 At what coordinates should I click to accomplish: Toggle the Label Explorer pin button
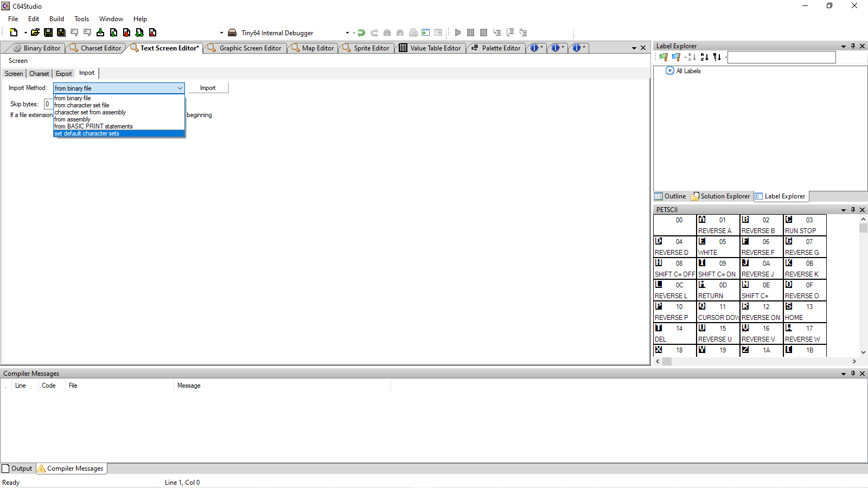tap(853, 46)
